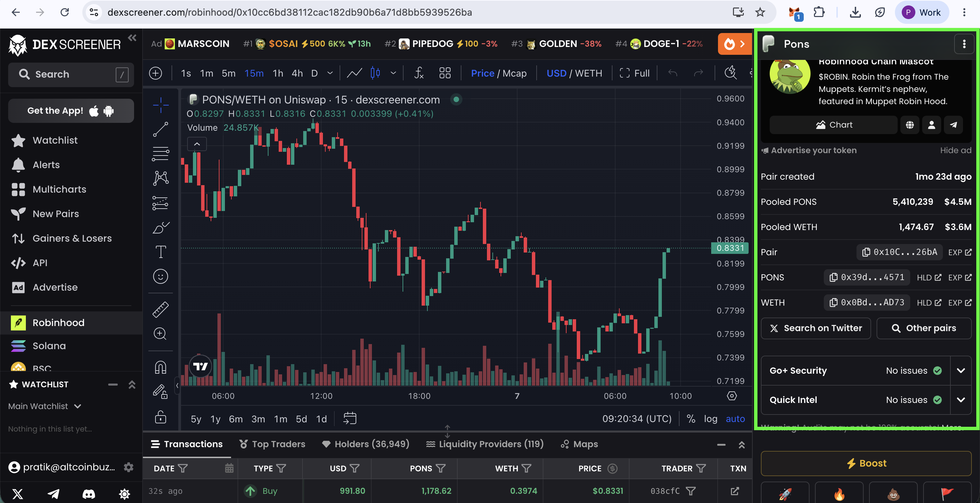The height and width of the screenshot is (503, 980).
Task: Expand the Main Watchlist dropdown
Action: [x=45, y=406]
